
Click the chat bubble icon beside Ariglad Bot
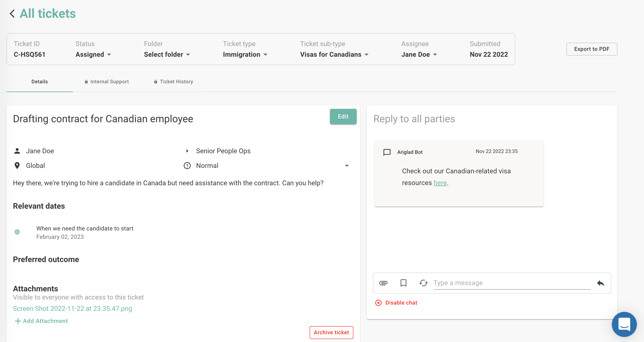(387, 152)
